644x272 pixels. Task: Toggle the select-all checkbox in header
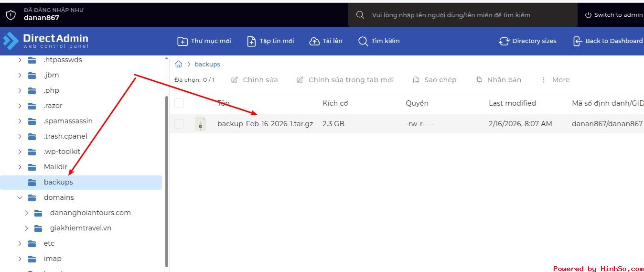179,103
